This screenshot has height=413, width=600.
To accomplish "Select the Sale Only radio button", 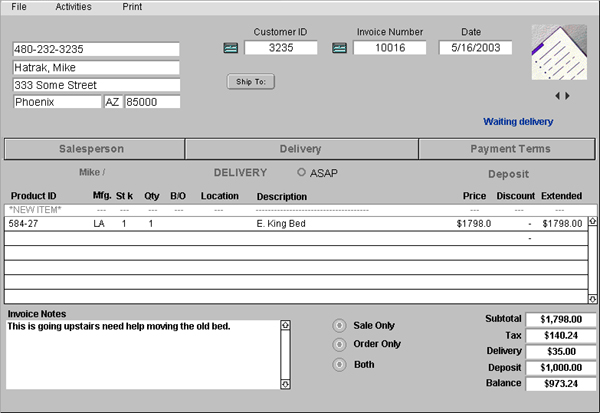I will coord(339,326).
